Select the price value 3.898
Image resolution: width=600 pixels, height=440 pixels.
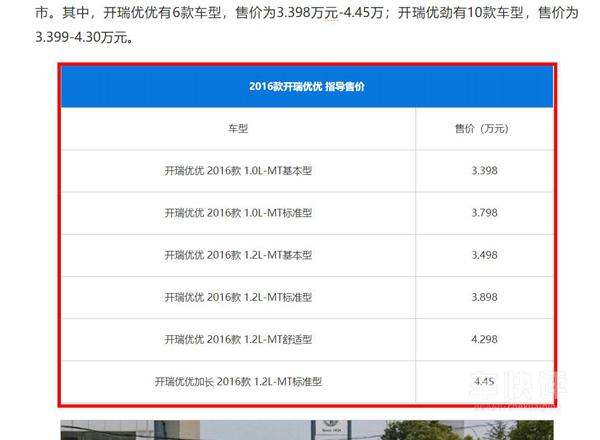point(484,297)
